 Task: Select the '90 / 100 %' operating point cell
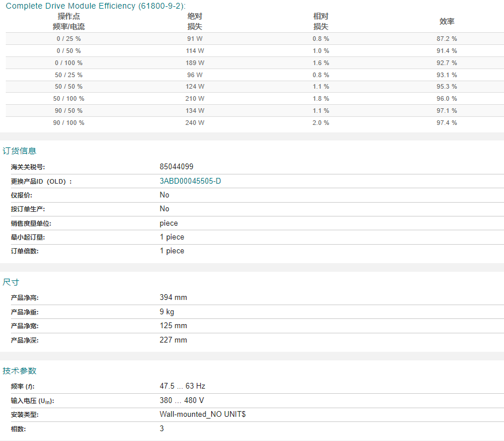coord(68,123)
